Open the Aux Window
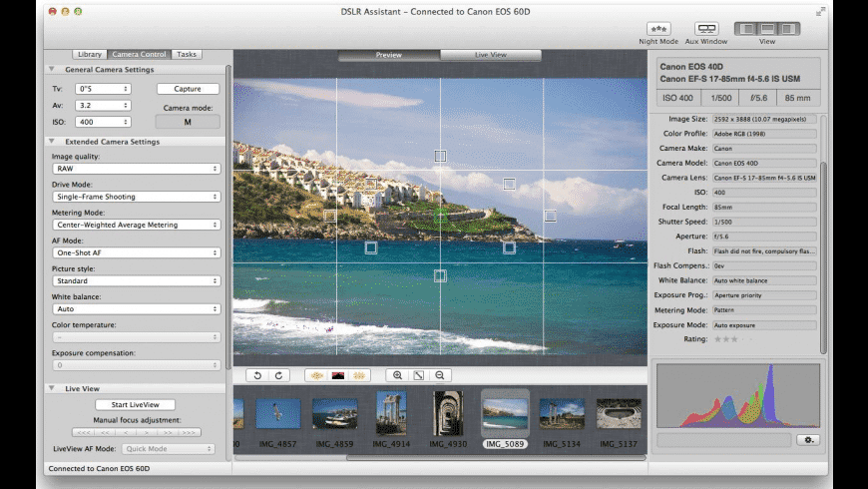Screen dimensions: 868x489 click(706, 29)
